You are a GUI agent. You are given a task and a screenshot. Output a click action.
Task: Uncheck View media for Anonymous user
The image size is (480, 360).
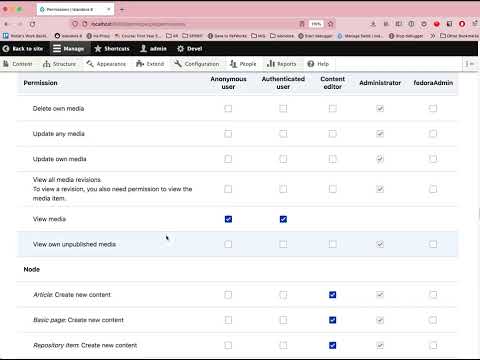point(228,219)
